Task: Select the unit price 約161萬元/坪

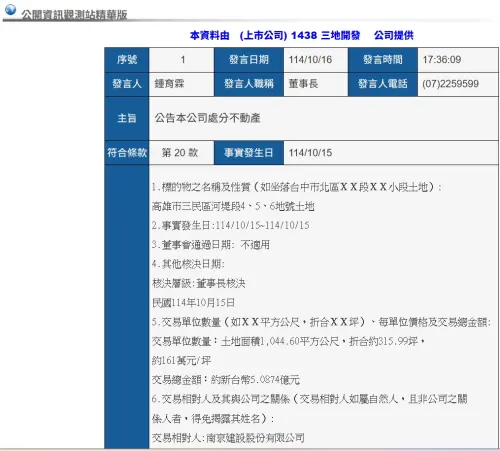Action: [181, 360]
